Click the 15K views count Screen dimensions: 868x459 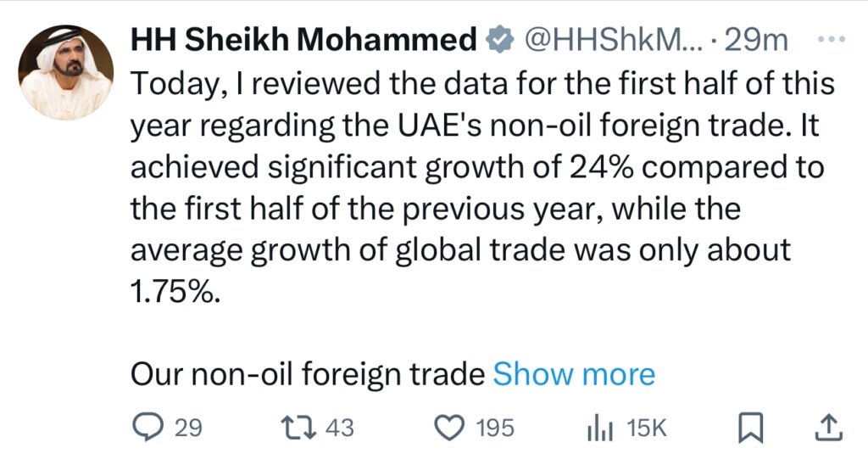pos(647,428)
